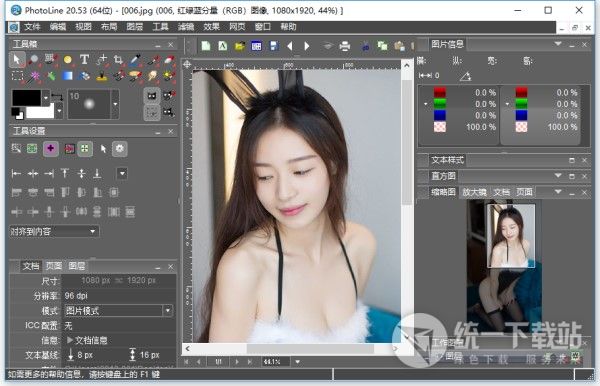Open the zoom percentage dropdown arrow
Screen dimensions: 600x386
(297, 361)
